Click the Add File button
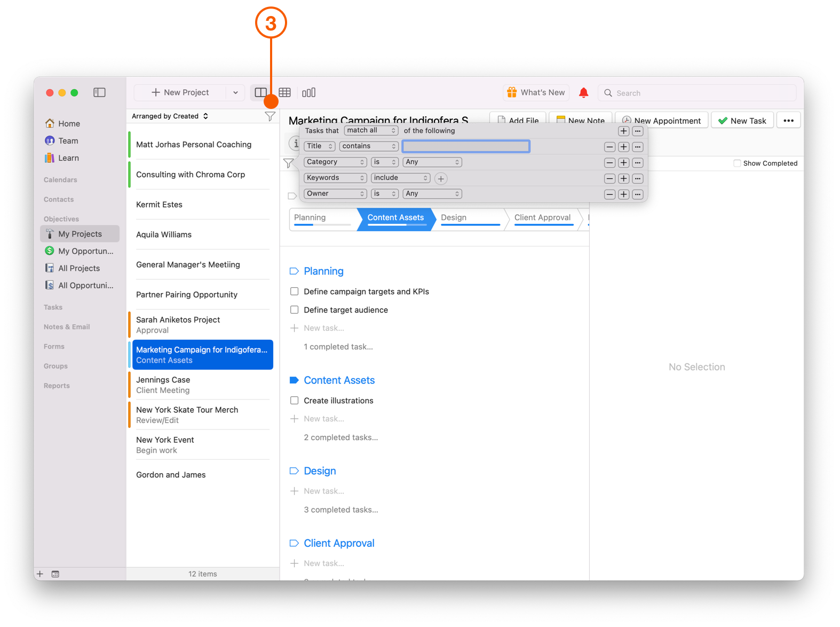The image size is (840, 627). 518,120
